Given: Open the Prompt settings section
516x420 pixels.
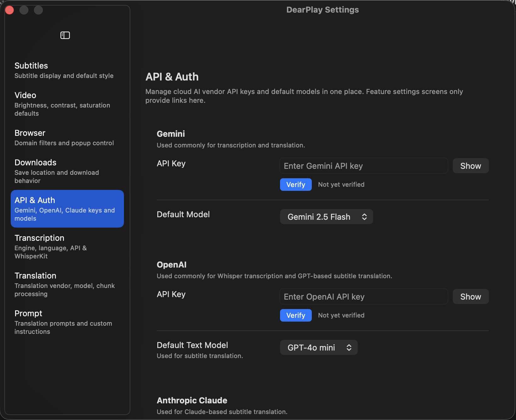Looking at the screenshot, I should coord(67,322).
